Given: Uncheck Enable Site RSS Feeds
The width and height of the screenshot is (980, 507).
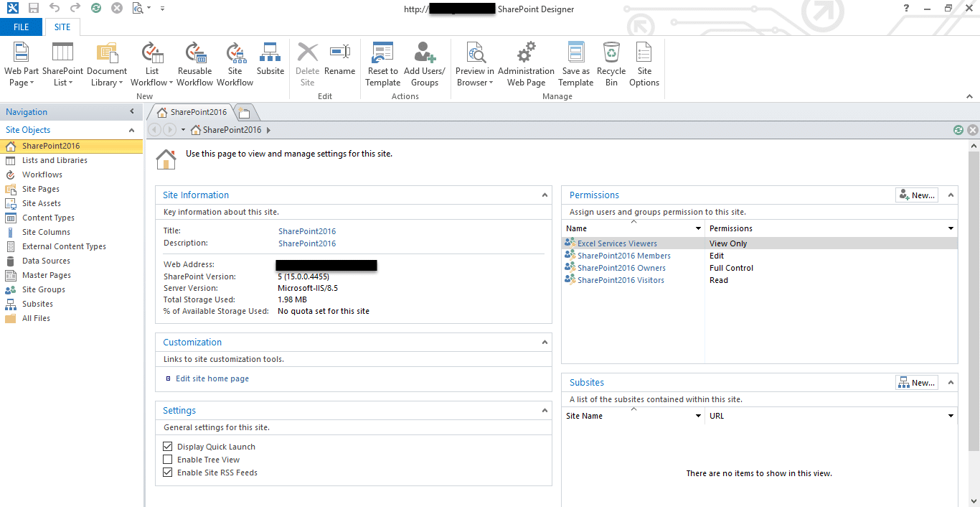Looking at the screenshot, I should pos(168,473).
